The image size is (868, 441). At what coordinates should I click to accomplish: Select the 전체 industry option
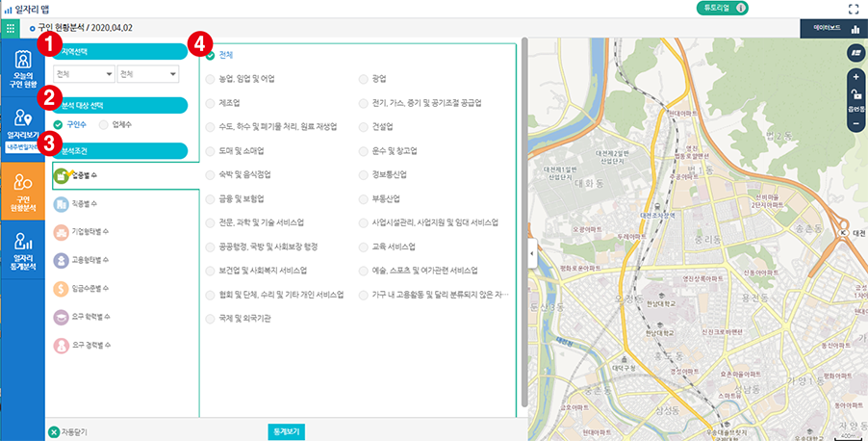click(x=219, y=55)
